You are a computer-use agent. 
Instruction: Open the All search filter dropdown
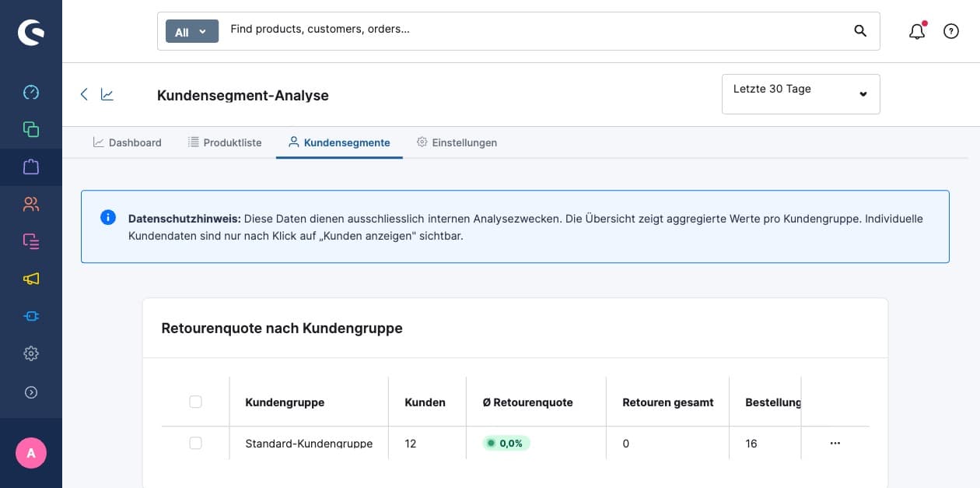pyautogui.click(x=192, y=32)
